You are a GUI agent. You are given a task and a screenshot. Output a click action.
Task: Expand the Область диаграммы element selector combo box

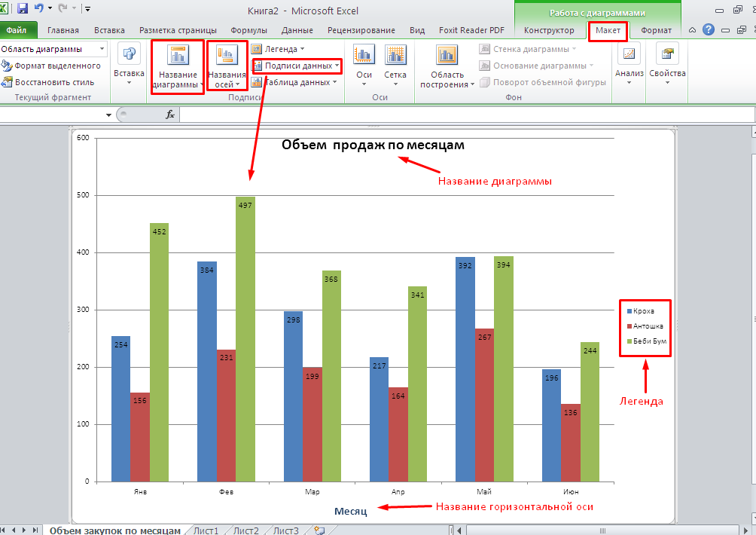pos(102,49)
